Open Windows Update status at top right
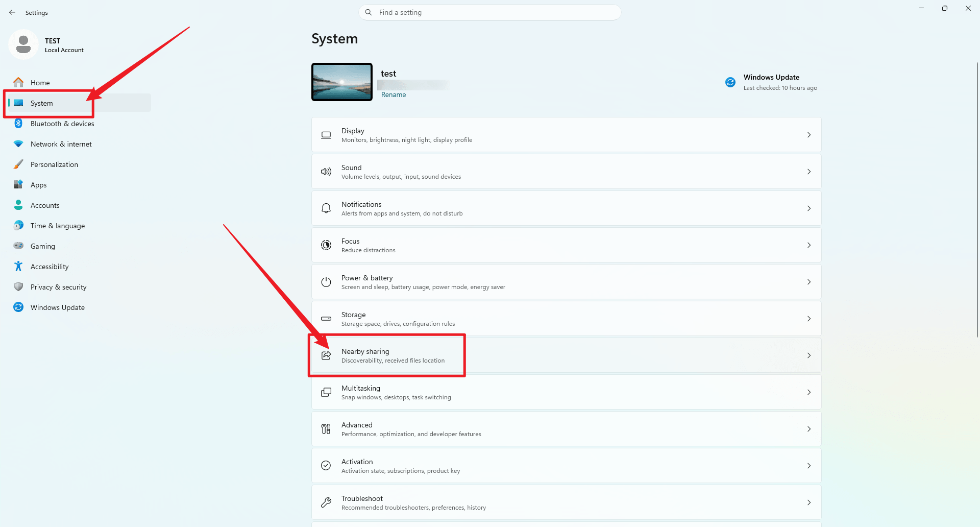 tap(771, 82)
